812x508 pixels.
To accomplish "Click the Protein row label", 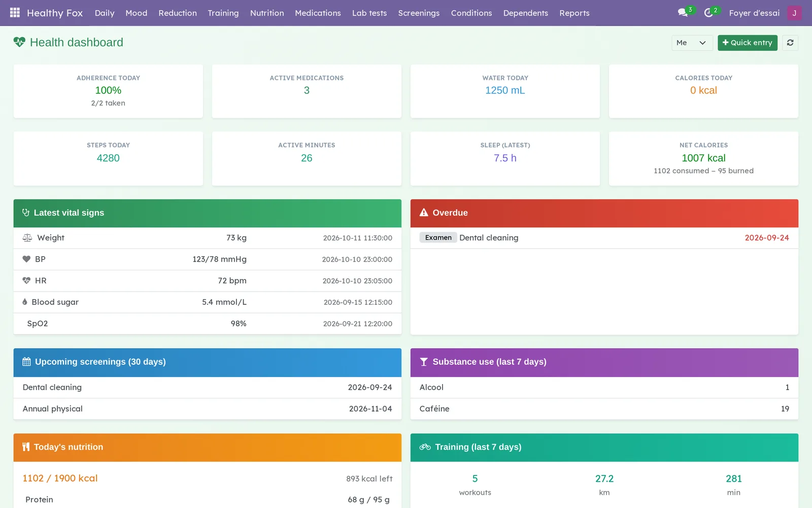I will point(39,499).
